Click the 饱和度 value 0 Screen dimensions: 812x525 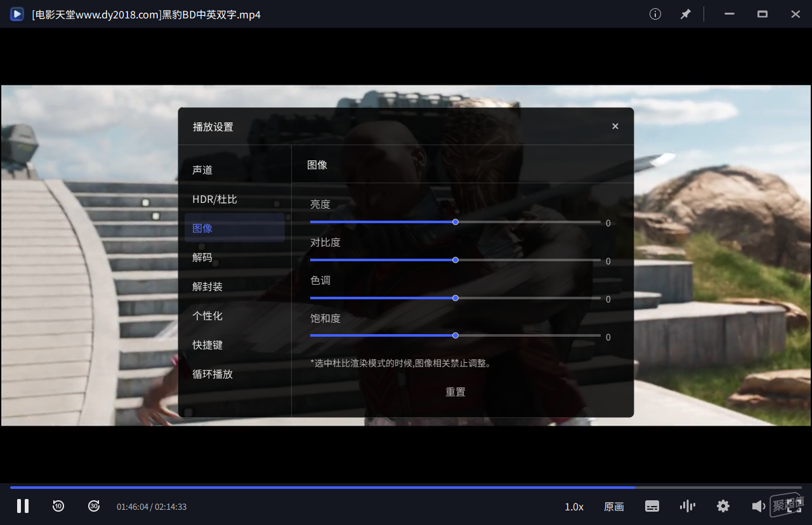tap(608, 337)
